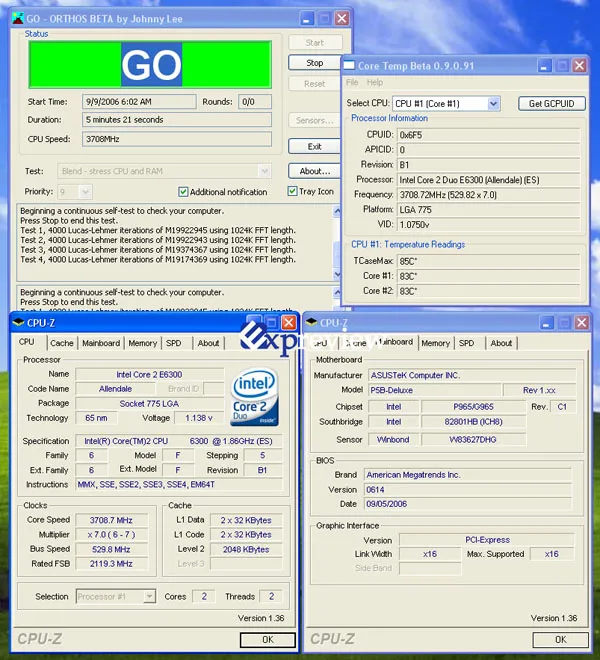Viewport: 600px width, 660px height.
Task: Click the Sensor W83627DHG value
Action: pos(473,439)
